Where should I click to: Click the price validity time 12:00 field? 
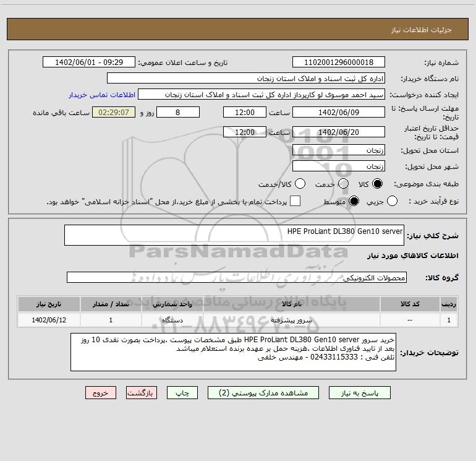pyautogui.click(x=245, y=132)
